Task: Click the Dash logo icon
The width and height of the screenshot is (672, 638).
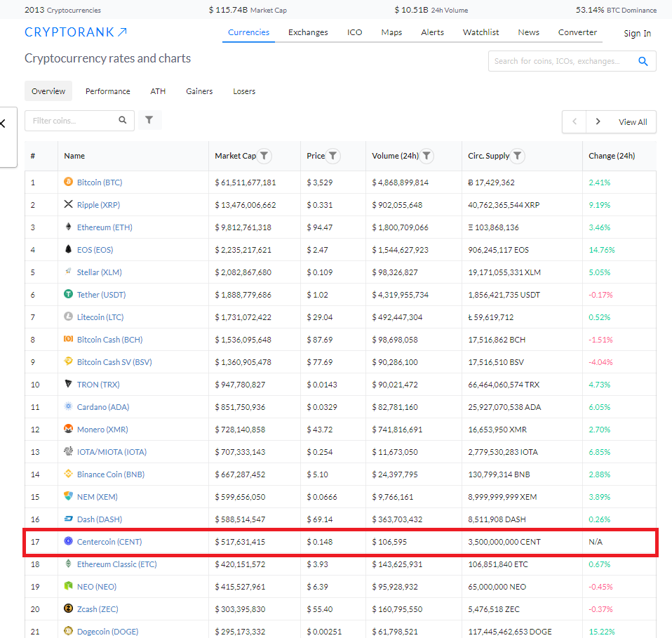Action: [x=68, y=519]
